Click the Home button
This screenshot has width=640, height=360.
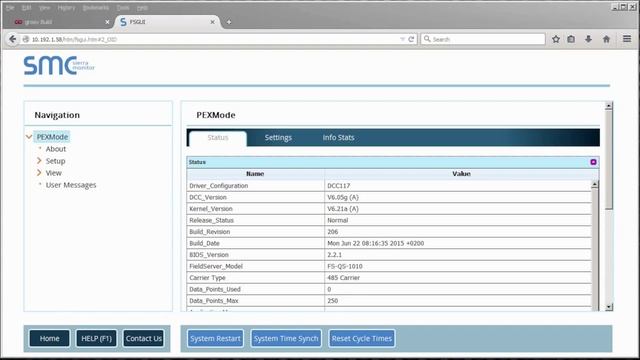point(49,338)
